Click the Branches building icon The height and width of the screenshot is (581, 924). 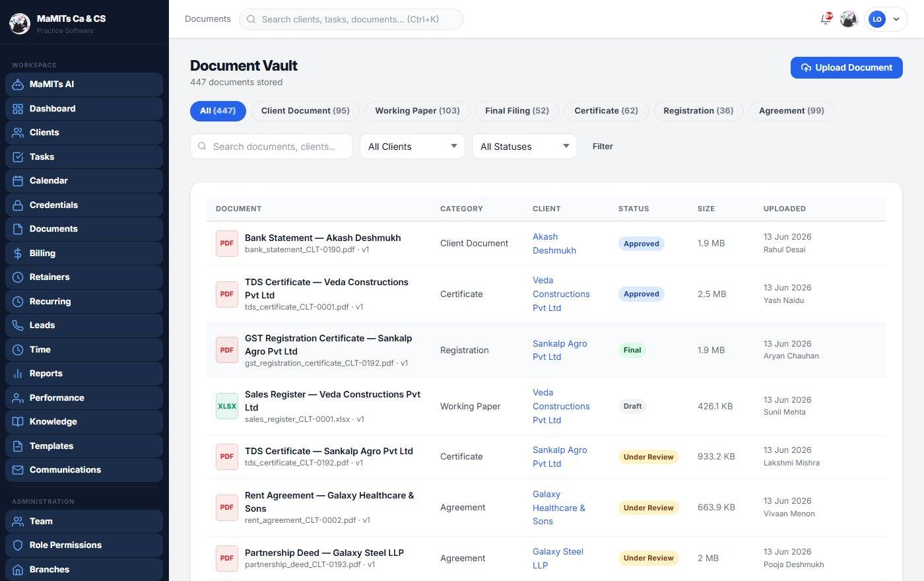tap(18, 570)
